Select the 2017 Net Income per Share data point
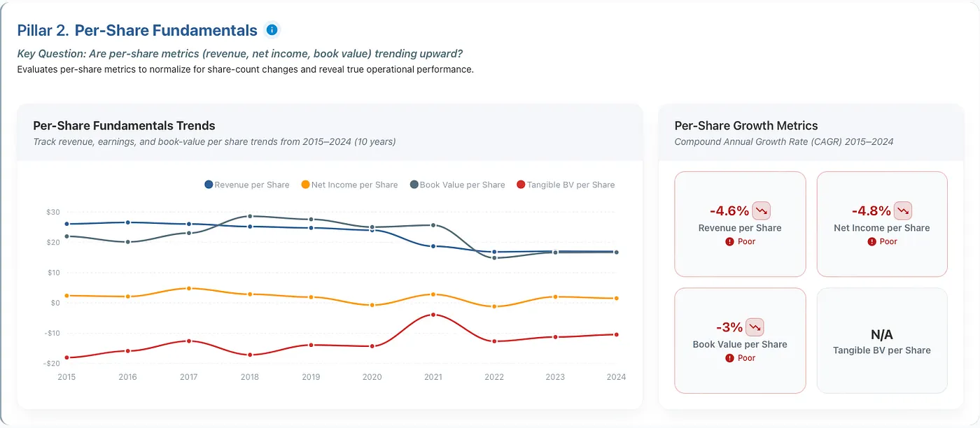The width and height of the screenshot is (980, 428). 189,288
